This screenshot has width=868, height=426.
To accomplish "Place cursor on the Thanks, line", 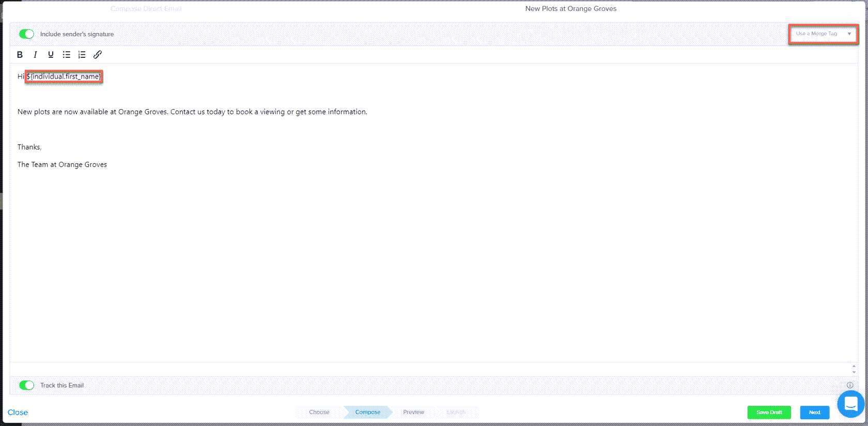I will click(29, 147).
